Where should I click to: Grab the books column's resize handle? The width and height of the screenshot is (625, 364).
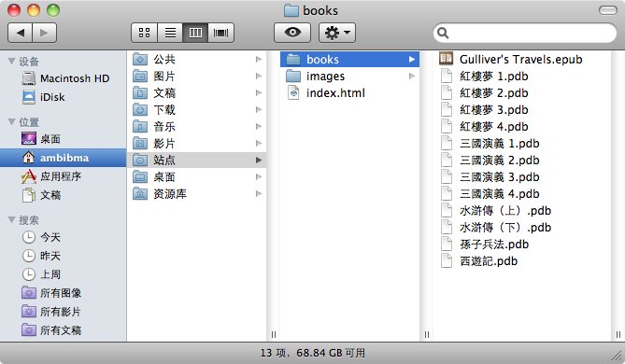(x=427, y=334)
